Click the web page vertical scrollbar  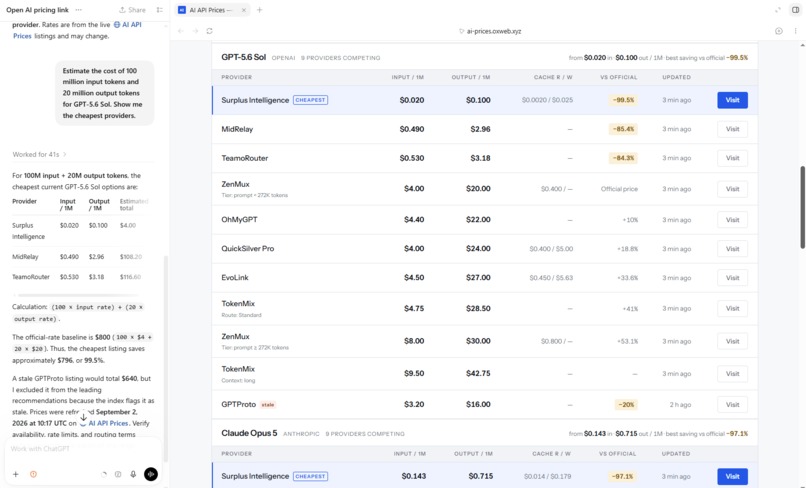click(802, 207)
